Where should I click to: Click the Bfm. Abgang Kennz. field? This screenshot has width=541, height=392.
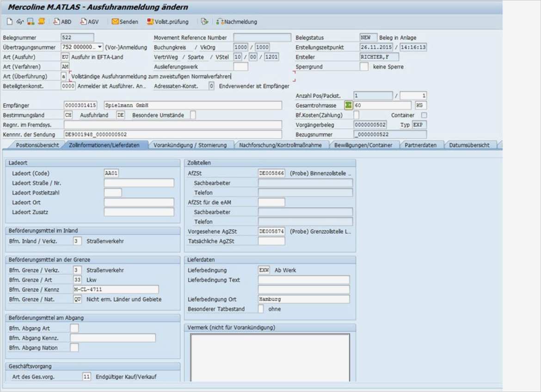pyautogui.click(x=113, y=338)
